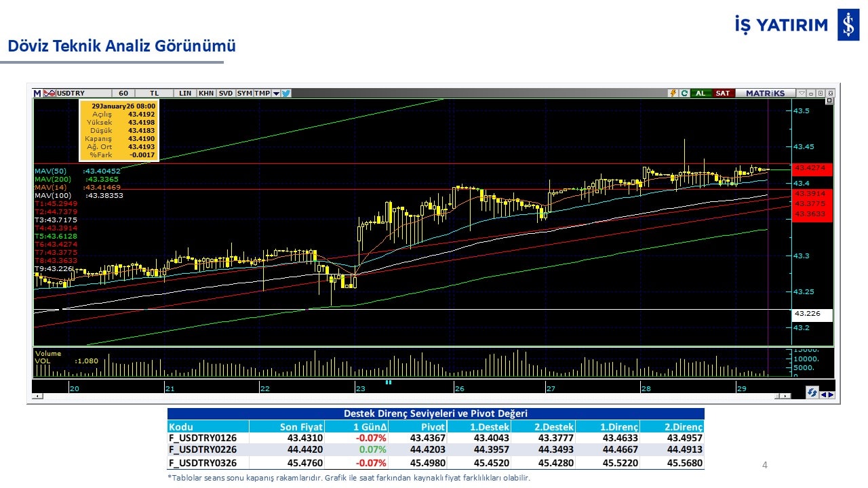The height and width of the screenshot is (488, 868).
Task: Open the chart indicator icon beside USDTRY
Action: 49,94
